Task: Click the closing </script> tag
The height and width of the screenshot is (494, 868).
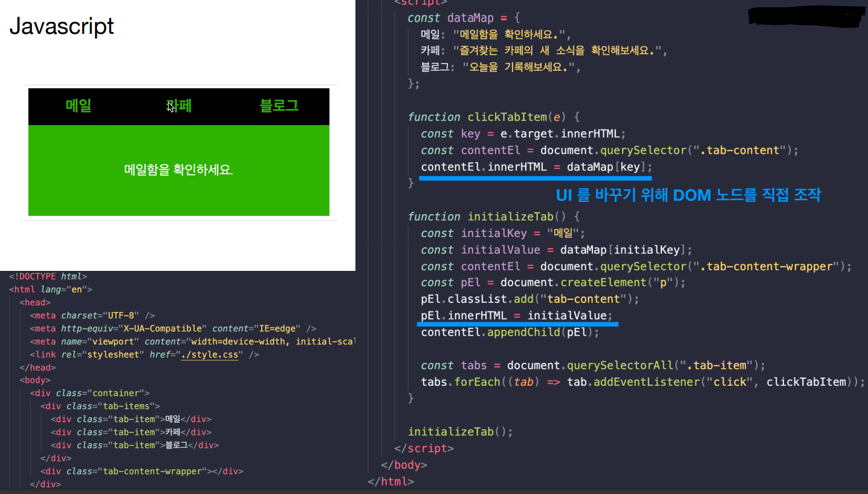Action: [424, 449]
